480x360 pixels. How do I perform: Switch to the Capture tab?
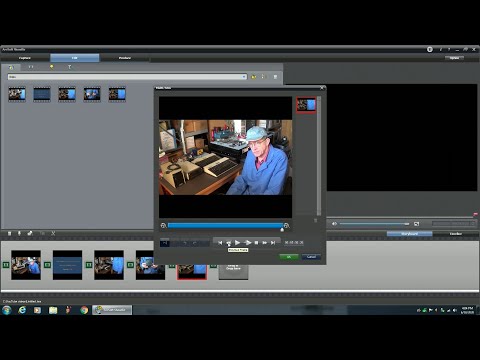25,58
